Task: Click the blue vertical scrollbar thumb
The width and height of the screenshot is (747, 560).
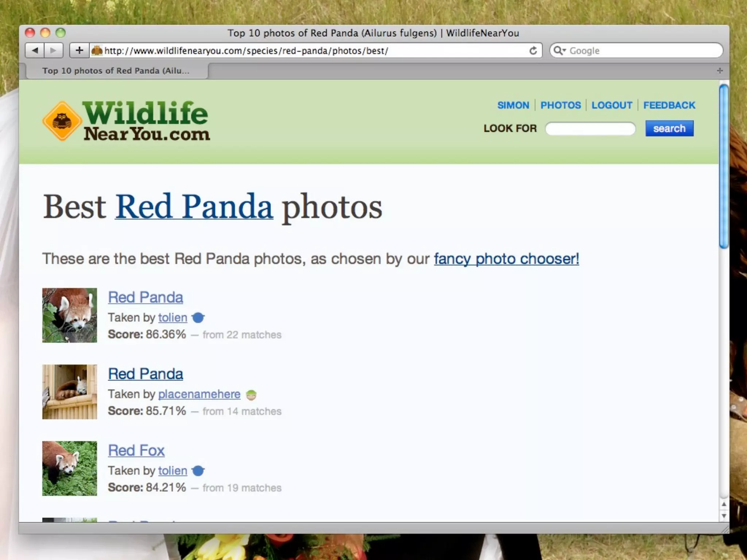Action: [724, 166]
